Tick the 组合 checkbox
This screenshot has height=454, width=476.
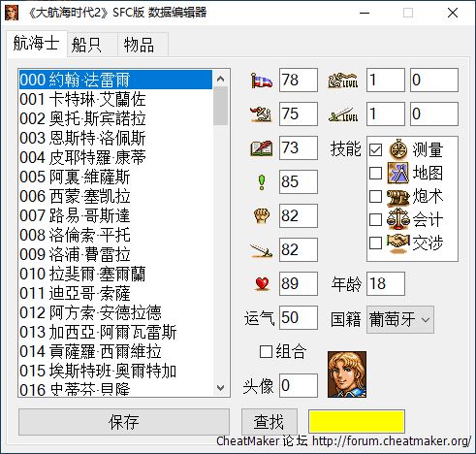266,351
